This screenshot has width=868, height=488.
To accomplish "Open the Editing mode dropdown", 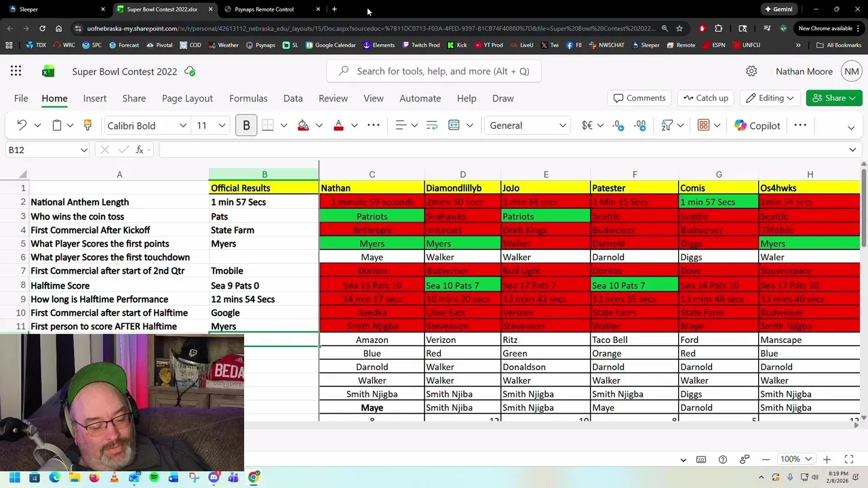I will coord(770,98).
